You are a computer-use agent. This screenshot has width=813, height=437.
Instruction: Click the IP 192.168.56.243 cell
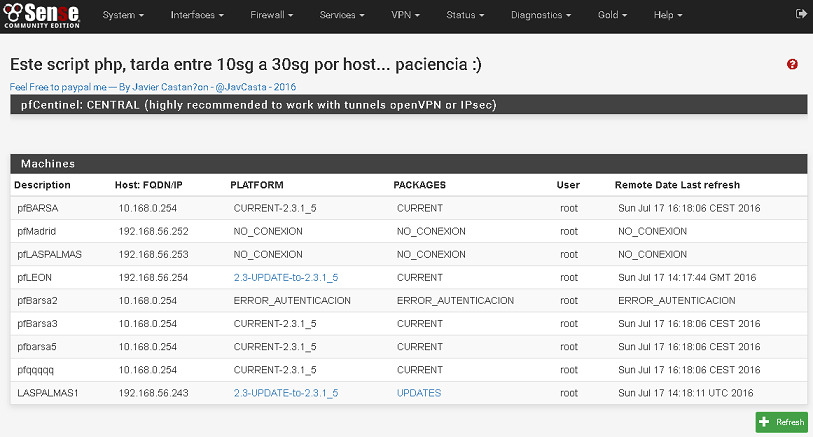[153, 393]
